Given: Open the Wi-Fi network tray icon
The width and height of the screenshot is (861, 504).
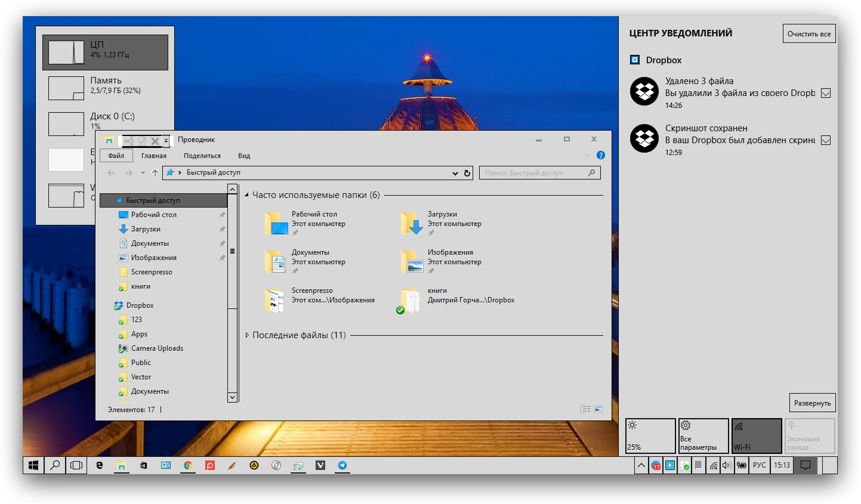Looking at the screenshot, I should coord(713,466).
